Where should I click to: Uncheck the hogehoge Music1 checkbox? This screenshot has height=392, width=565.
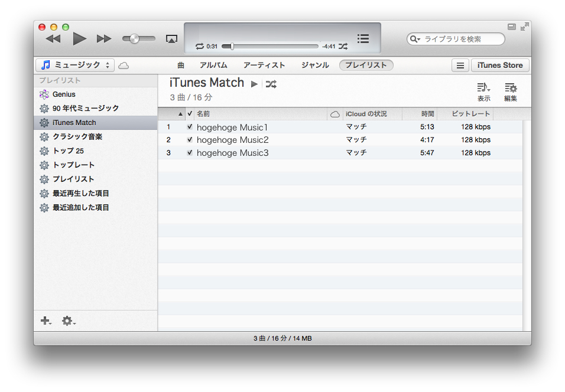click(x=190, y=127)
